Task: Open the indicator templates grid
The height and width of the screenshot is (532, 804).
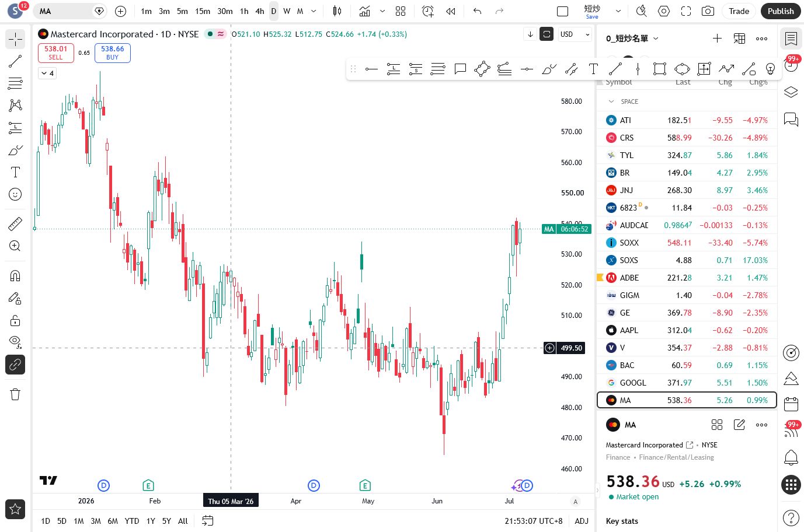Action: coord(401,11)
